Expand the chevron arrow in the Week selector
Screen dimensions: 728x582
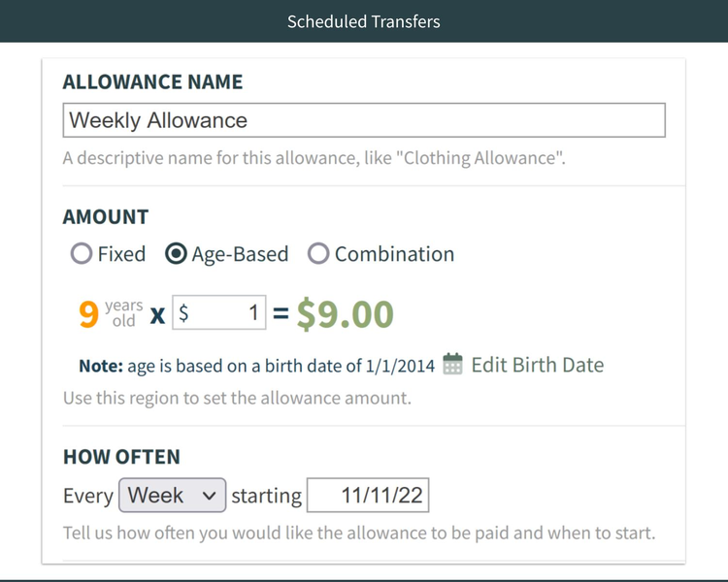(x=210, y=496)
